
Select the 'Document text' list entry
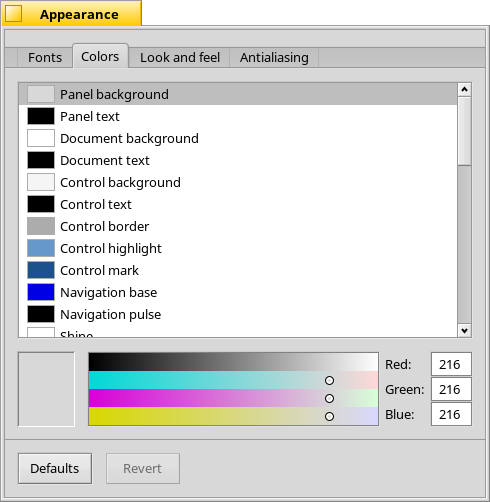(x=238, y=160)
